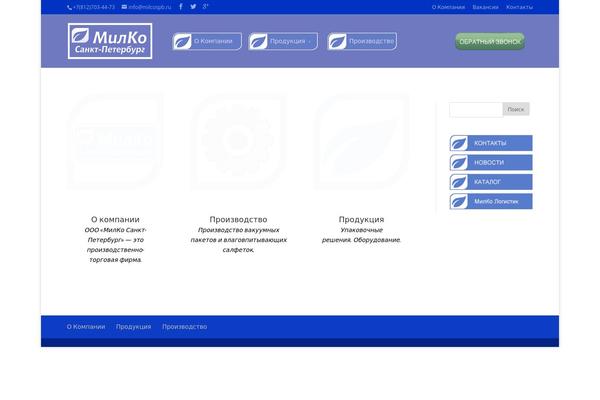The height and width of the screenshot is (400, 600).
Task: Click the faded leaf image above Продукция
Action: pyautogui.click(x=362, y=141)
